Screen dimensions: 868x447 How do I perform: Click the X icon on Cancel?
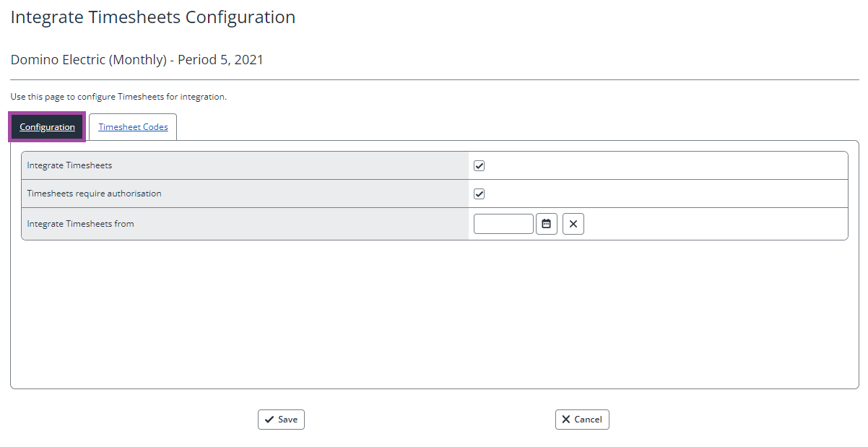(566, 420)
